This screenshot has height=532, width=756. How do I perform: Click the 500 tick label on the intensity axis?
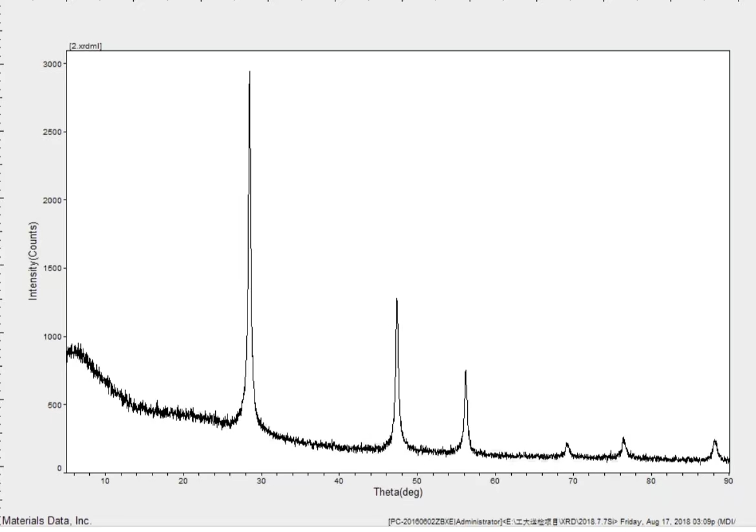(54, 405)
